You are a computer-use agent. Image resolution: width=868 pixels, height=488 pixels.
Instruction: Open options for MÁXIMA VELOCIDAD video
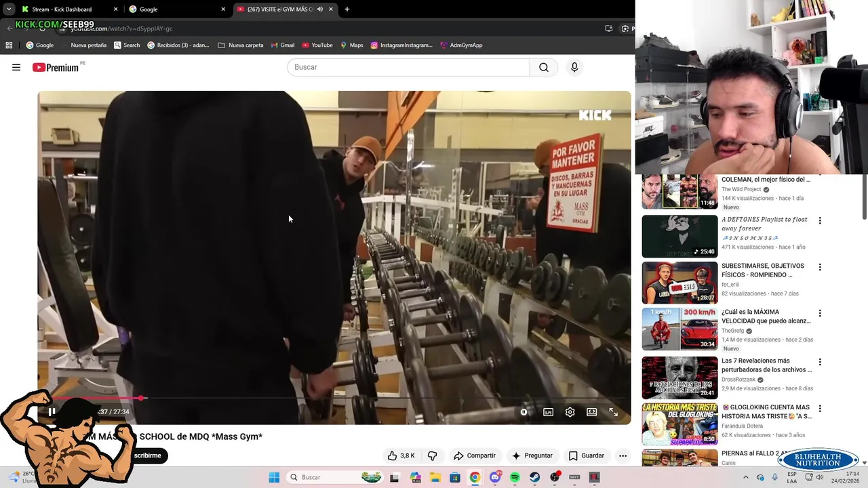pos(820,313)
